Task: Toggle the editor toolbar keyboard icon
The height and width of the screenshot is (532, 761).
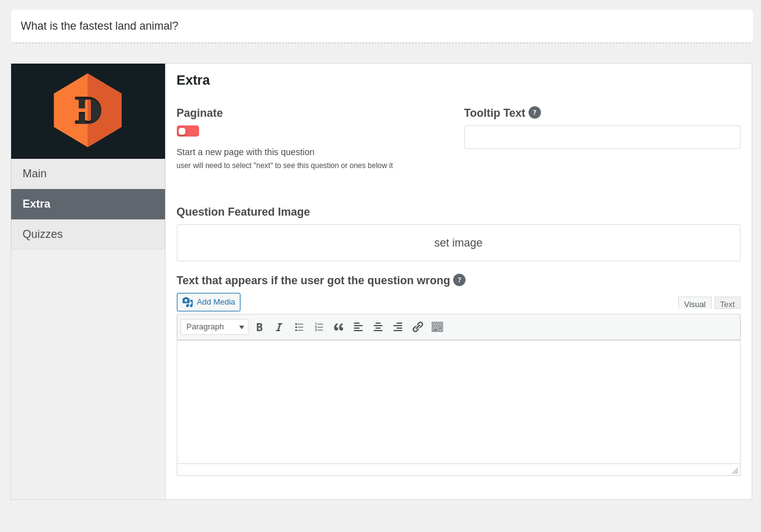Action: (x=438, y=327)
